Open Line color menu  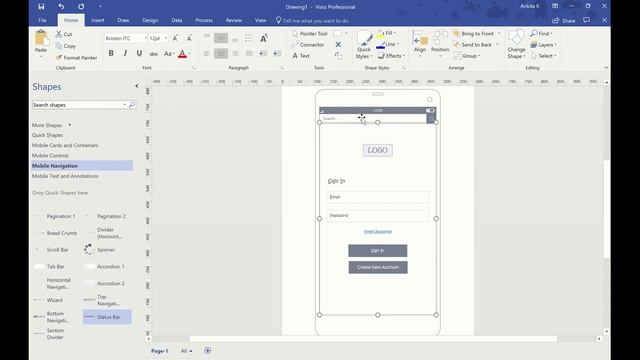pos(387,44)
